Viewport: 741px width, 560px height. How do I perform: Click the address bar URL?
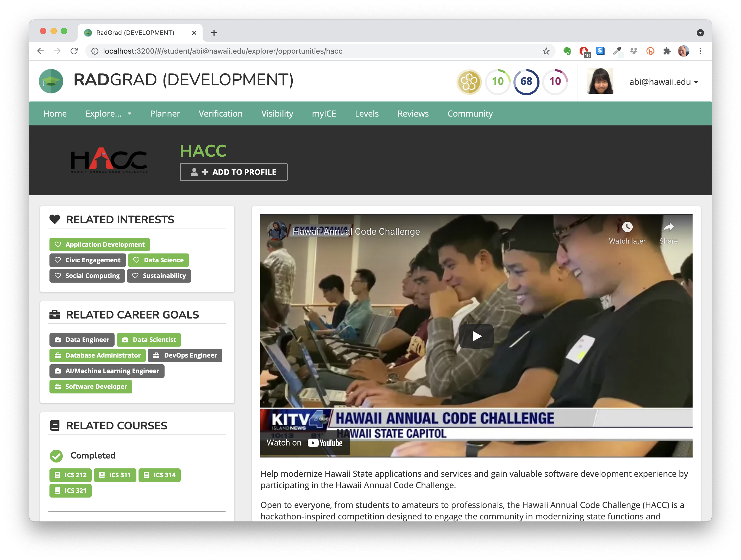(222, 51)
